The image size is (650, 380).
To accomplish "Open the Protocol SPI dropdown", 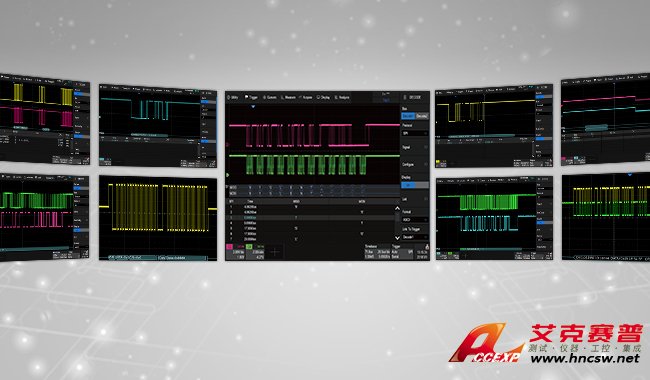I will point(415,133).
